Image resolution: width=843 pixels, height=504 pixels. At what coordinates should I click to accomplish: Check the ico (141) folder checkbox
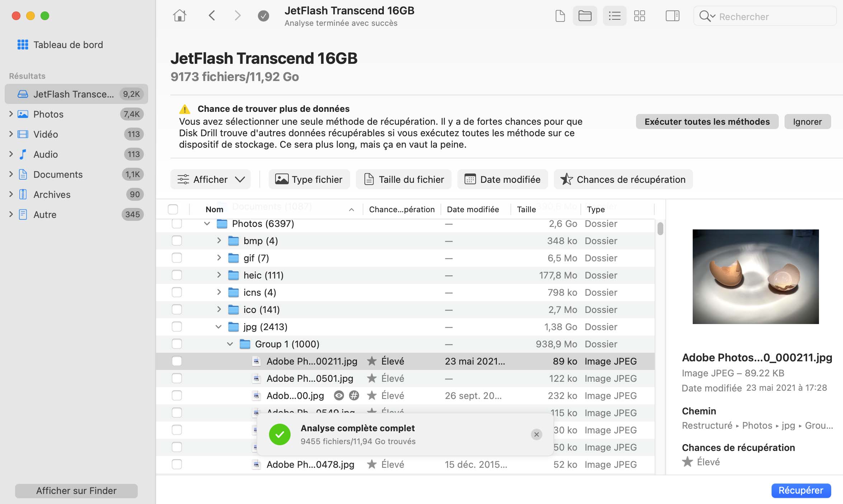coord(177,309)
